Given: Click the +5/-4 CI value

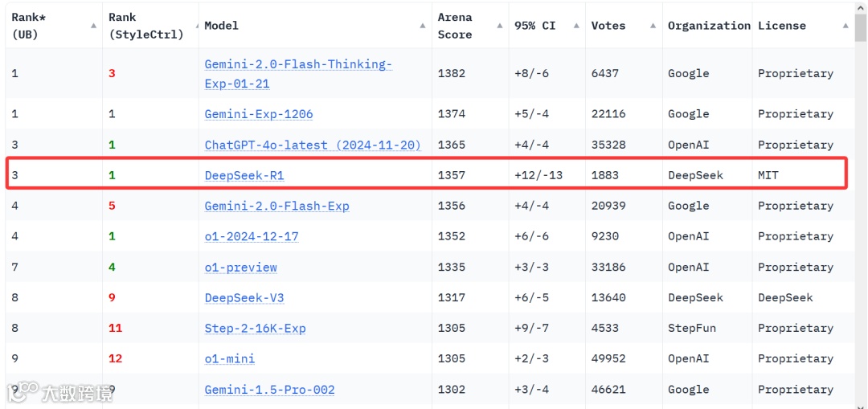Looking at the screenshot, I should point(531,114).
